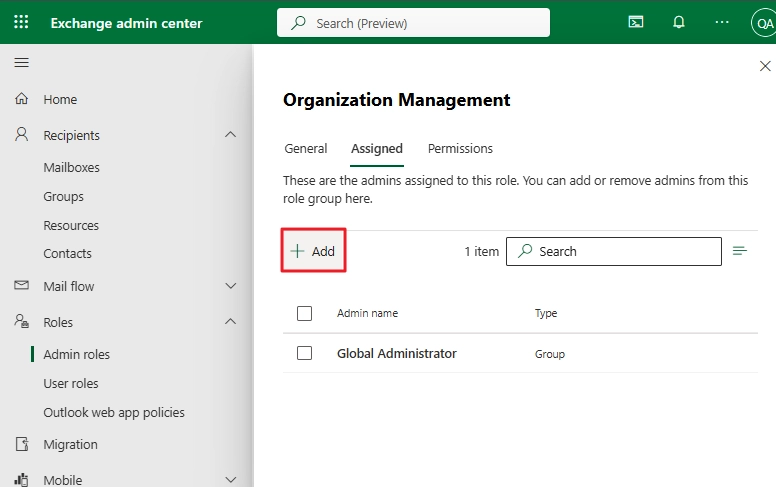Open Mailboxes under Recipients
Image resolution: width=776 pixels, height=487 pixels.
[x=71, y=167]
